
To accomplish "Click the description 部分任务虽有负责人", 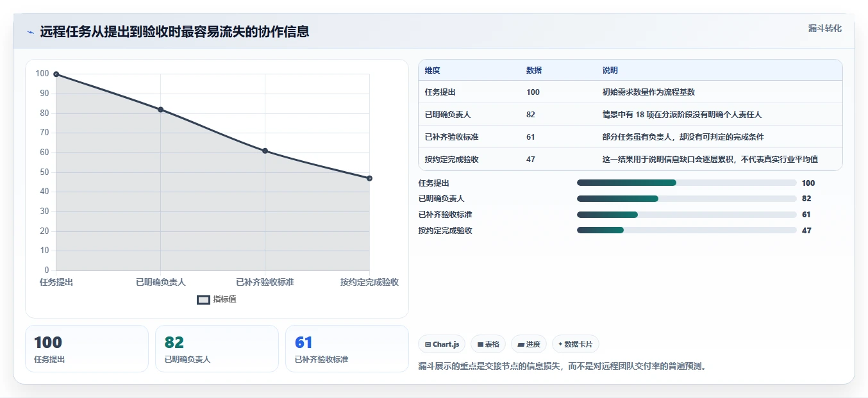I will point(683,137).
